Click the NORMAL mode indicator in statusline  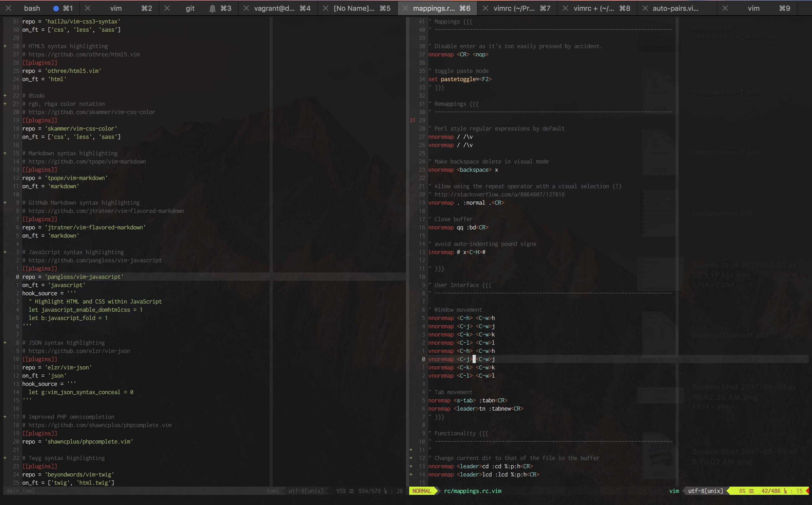coord(422,491)
